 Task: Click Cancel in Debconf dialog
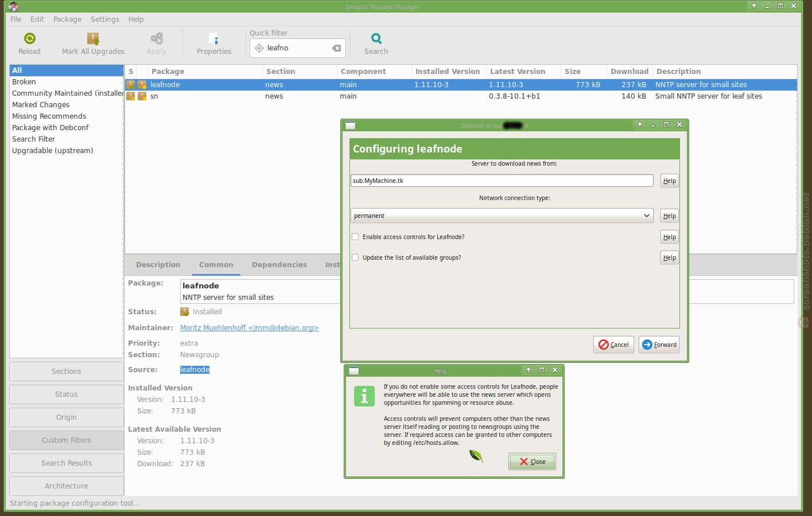click(613, 345)
